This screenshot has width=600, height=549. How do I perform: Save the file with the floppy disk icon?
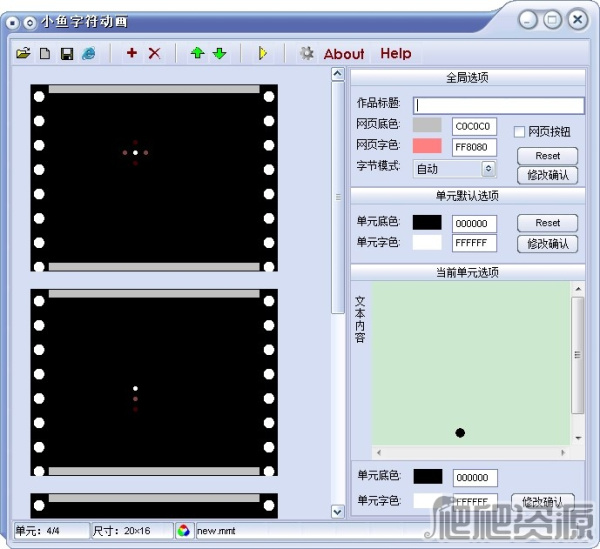pos(66,54)
